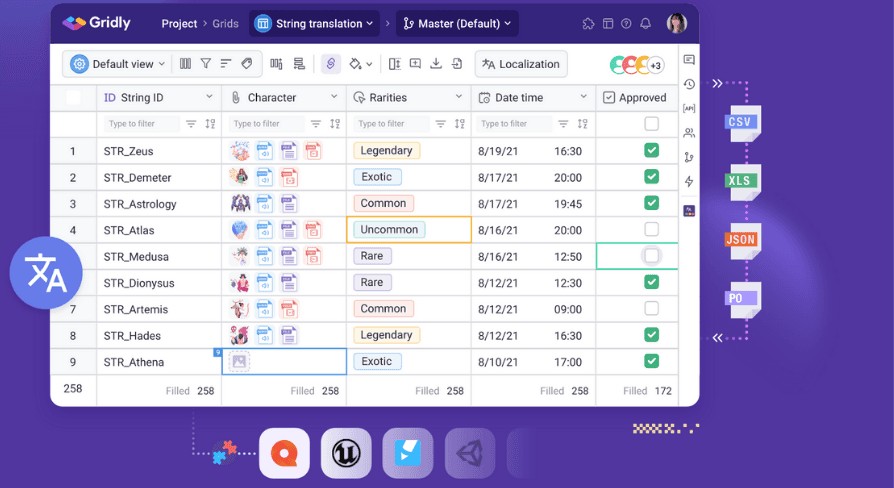Check Approved for STR_Atlas
894x488 pixels.
pos(651,229)
